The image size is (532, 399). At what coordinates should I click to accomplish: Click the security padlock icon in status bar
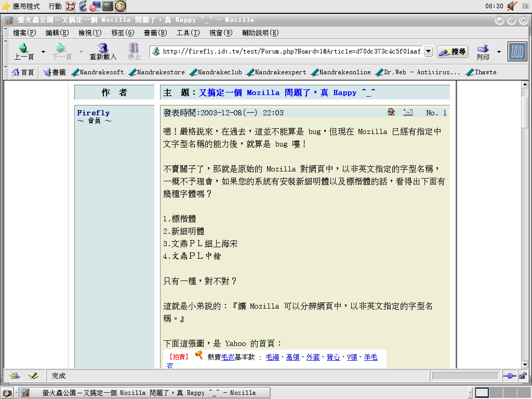point(523,376)
